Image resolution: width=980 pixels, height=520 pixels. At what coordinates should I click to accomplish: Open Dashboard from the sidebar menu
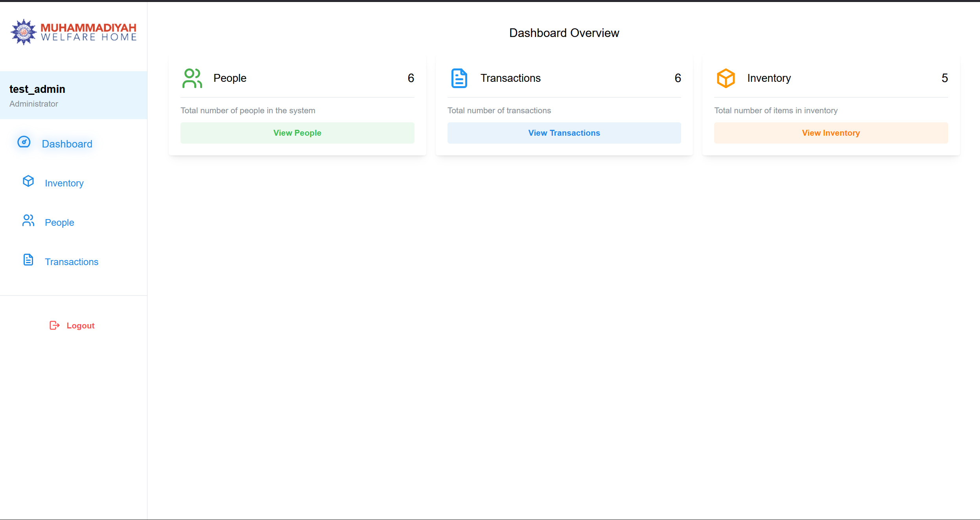point(67,144)
